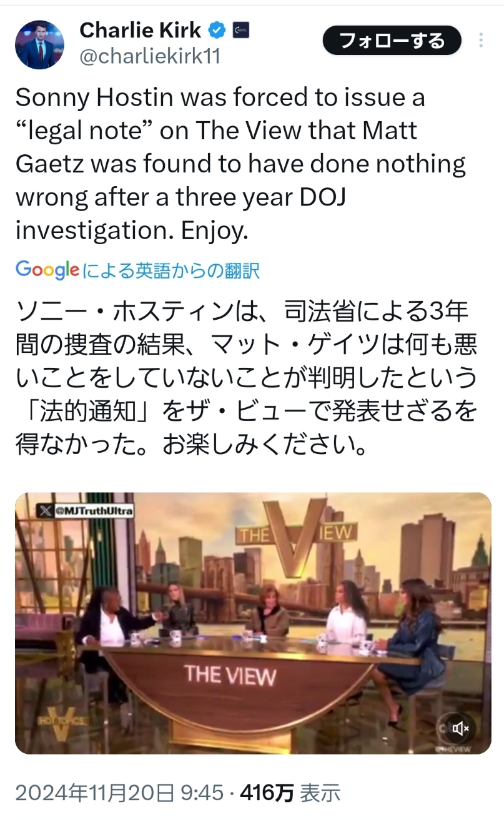Click the Japanese translated tweet text
The height and width of the screenshot is (820, 504).
tap(247, 378)
